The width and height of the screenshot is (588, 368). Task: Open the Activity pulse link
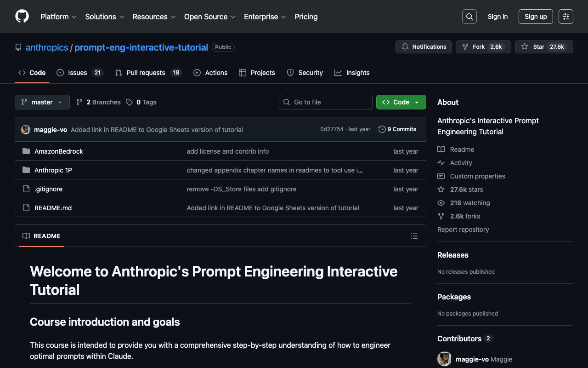(x=461, y=163)
